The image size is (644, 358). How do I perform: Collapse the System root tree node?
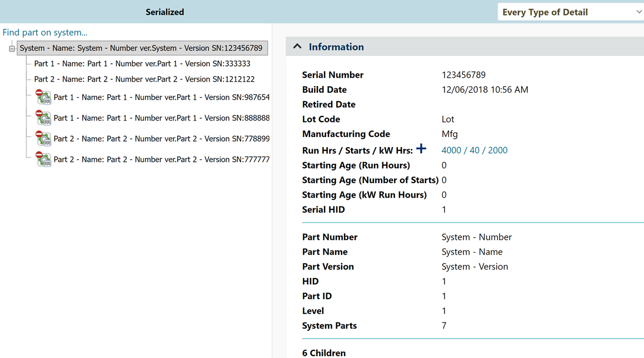coord(12,49)
